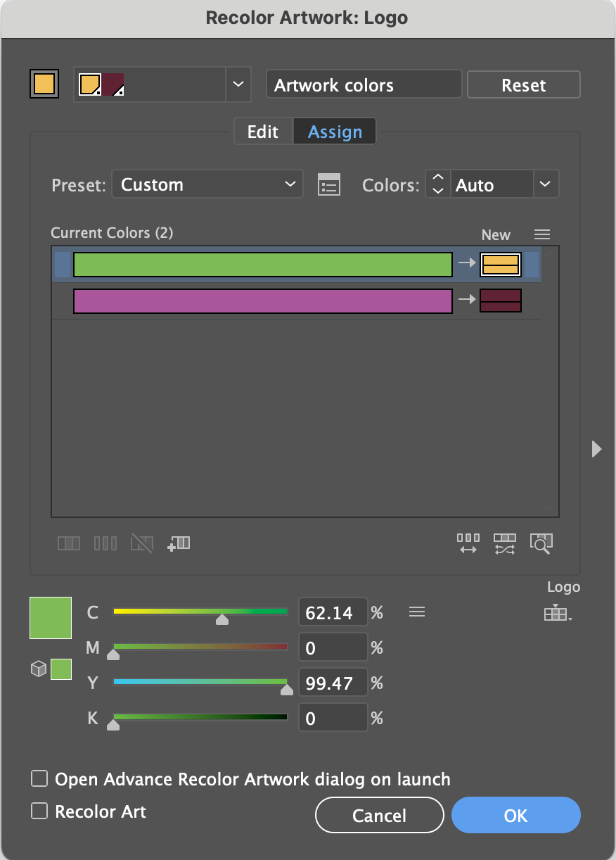Select the merge colors into a row icon
This screenshot has height=860, width=616.
click(68, 543)
